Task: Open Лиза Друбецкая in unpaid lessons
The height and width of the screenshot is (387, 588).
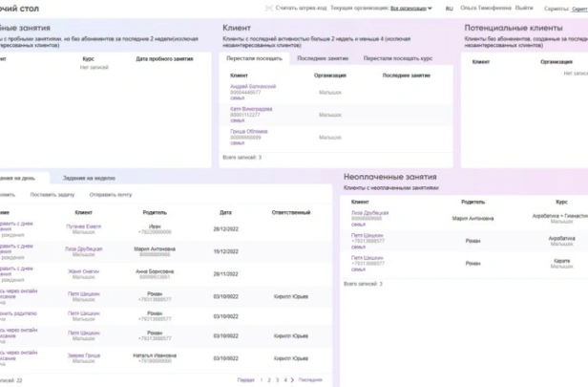Action: tap(369, 213)
